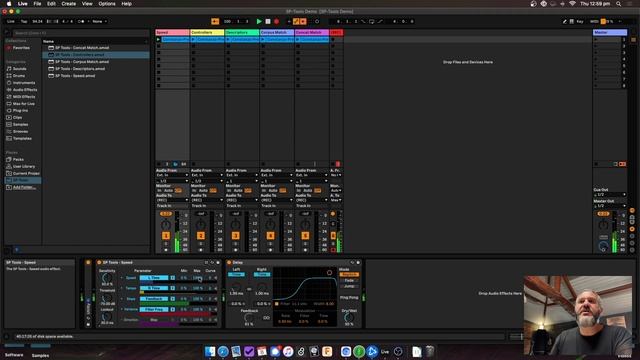Select SP Tools - Corpus Match.amxd file
The width and height of the screenshot is (640, 360).
(82, 62)
